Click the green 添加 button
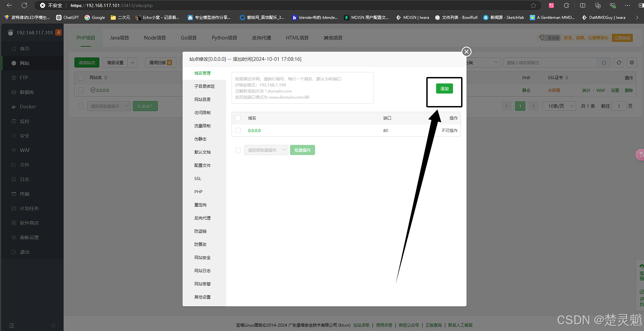Viewport: 644px width, 331px height. point(444,89)
